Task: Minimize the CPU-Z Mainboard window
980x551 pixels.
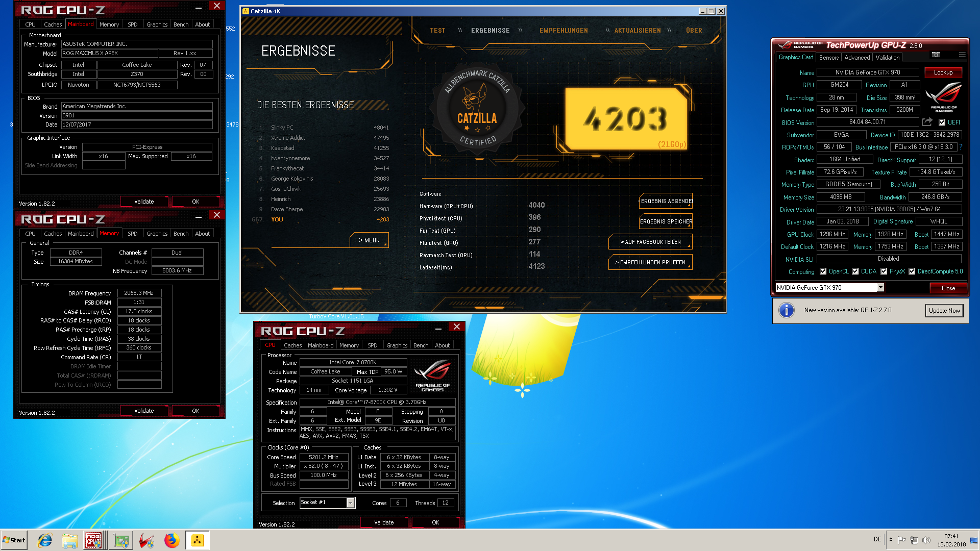Action: [x=199, y=7]
